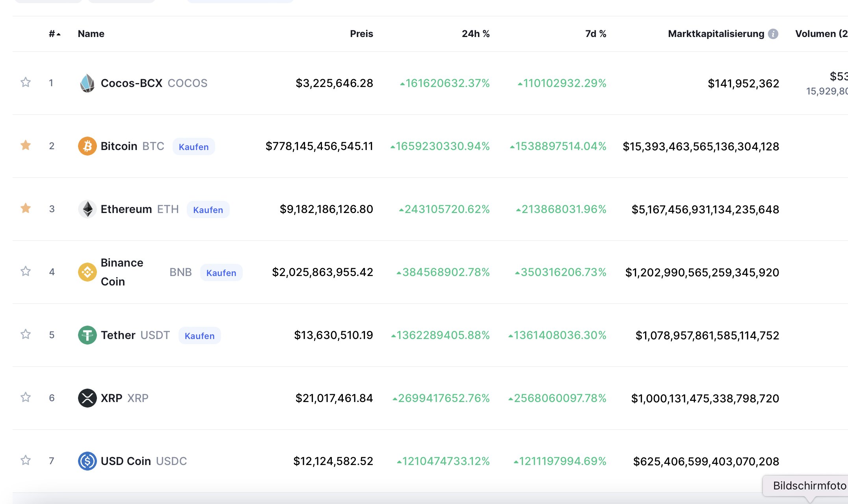Add Binance Coin to watchlist star
Image resolution: width=848 pixels, height=504 pixels.
point(26,271)
